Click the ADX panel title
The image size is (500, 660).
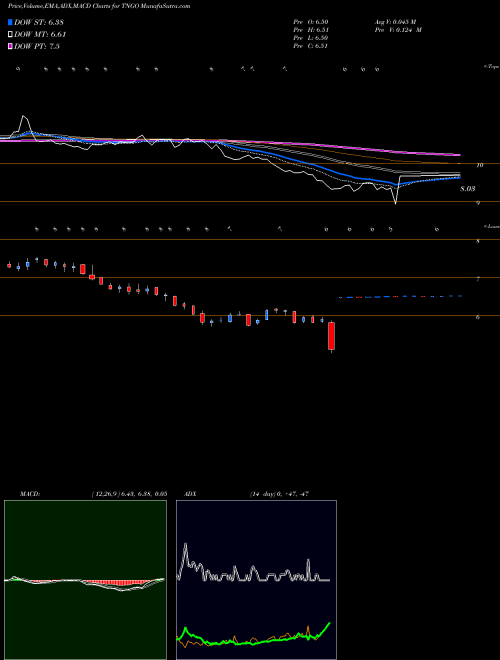point(190,494)
